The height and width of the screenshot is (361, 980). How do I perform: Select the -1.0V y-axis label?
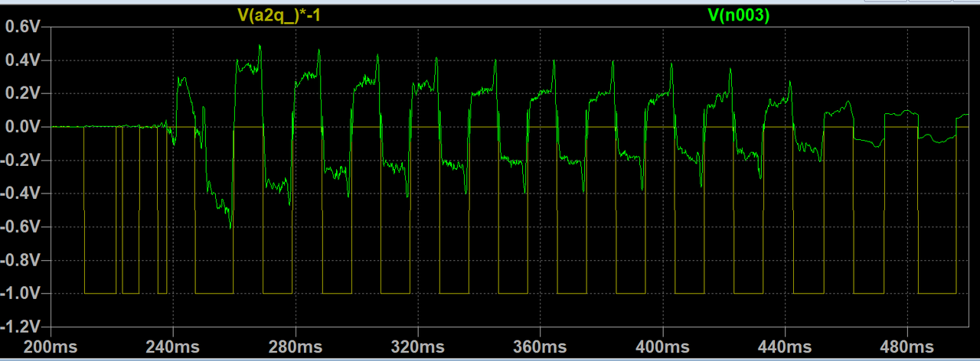pos(24,294)
